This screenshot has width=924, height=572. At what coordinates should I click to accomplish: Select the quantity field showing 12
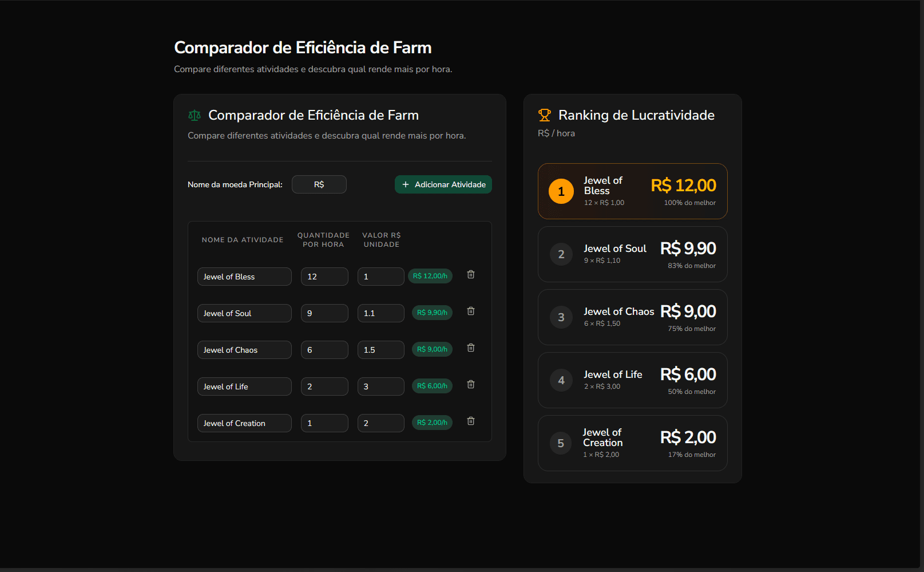[x=324, y=277]
